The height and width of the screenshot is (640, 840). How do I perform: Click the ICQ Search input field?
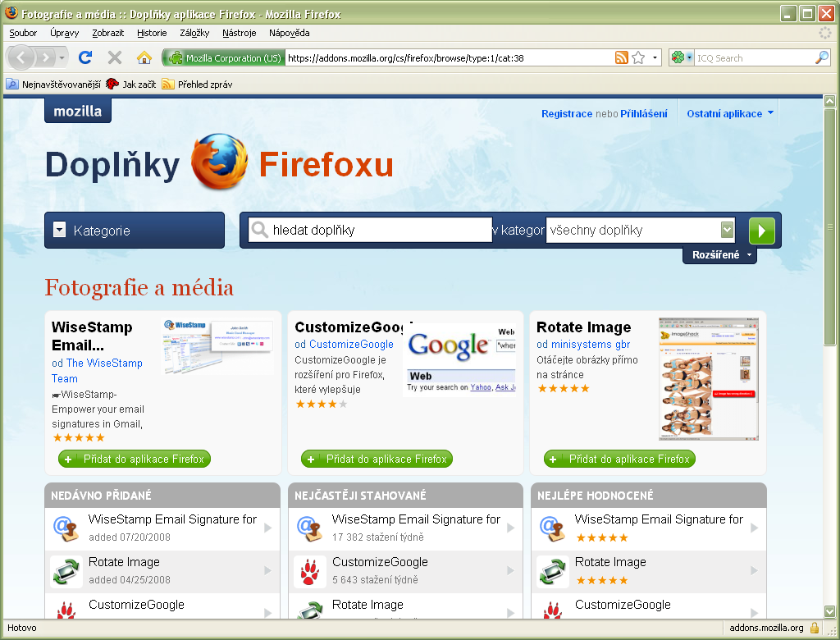click(x=755, y=58)
